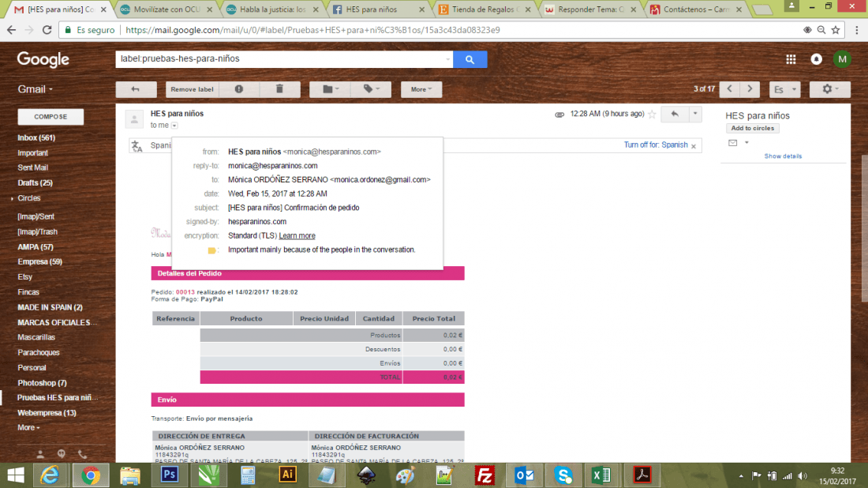Viewport: 868px width, 488px height.
Task: Open the contact email envelope icon
Action: coord(733,143)
